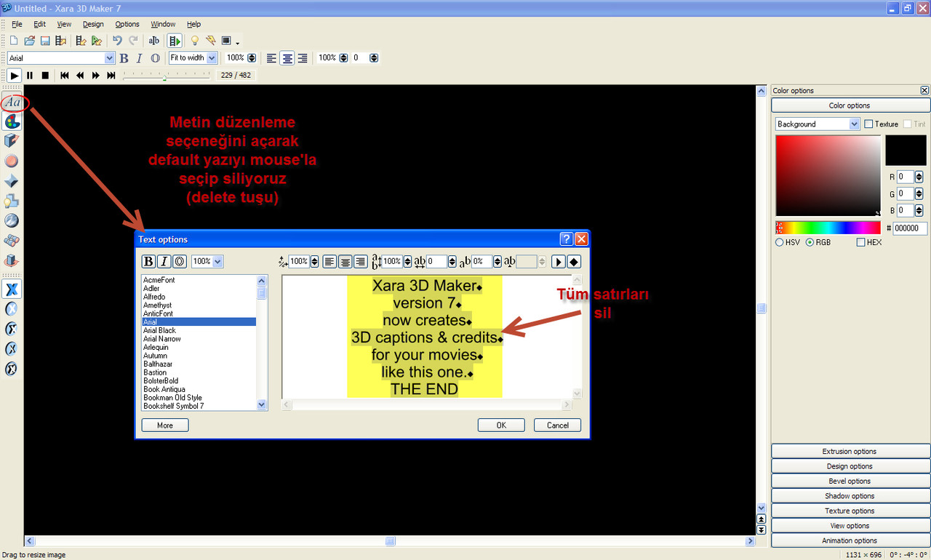Open the display options arrow beside screen icon

click(238, 43)
